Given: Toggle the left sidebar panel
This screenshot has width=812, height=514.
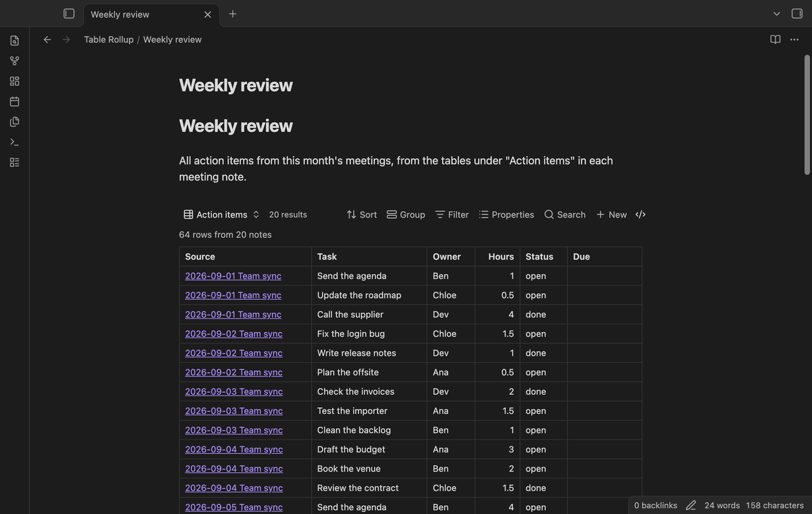Looking at the screenshot, I should point(68,14).
